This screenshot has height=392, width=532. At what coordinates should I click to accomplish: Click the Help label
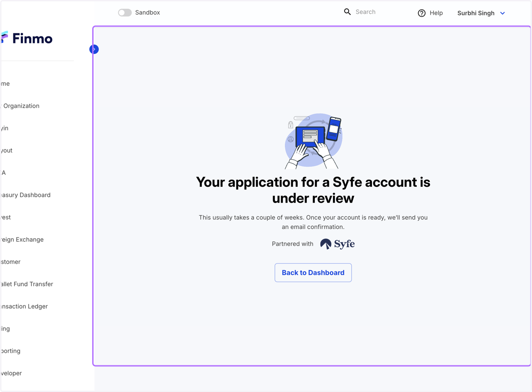(436, 13)
